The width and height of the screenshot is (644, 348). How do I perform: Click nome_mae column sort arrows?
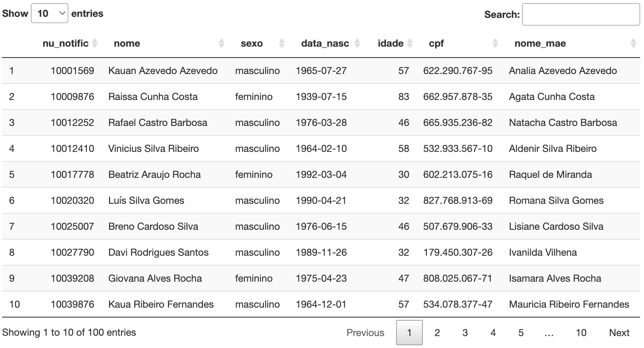[x=633, y=43]
